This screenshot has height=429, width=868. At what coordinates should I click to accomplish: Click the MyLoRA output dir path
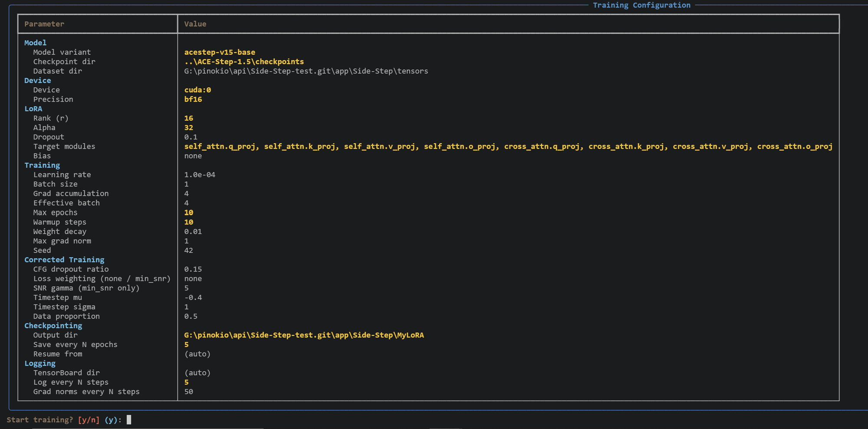tap(304, 335)
